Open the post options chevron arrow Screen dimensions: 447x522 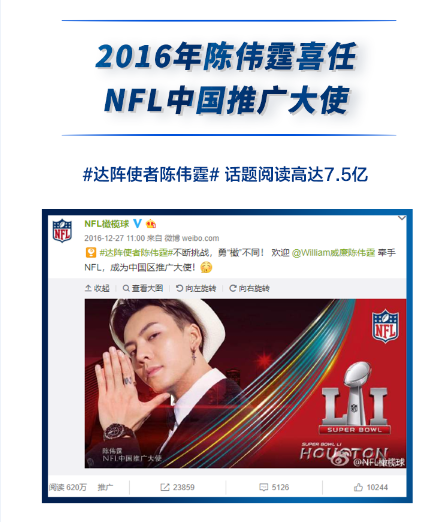402,218
